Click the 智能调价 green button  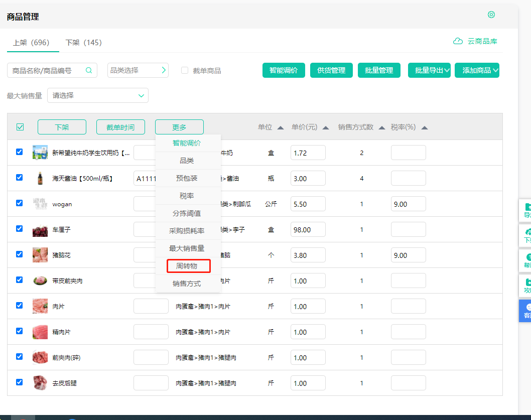pos(284,70)
